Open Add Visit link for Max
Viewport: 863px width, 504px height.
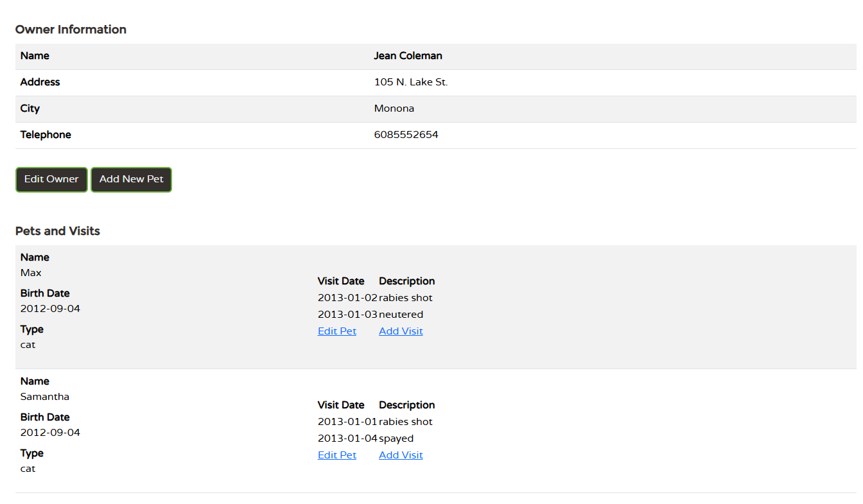[x=401, y=331]
